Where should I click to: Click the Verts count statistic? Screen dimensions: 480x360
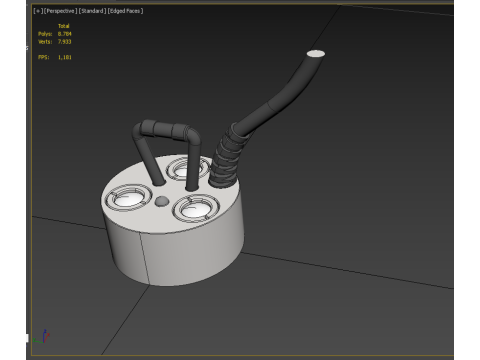[55, 42]
